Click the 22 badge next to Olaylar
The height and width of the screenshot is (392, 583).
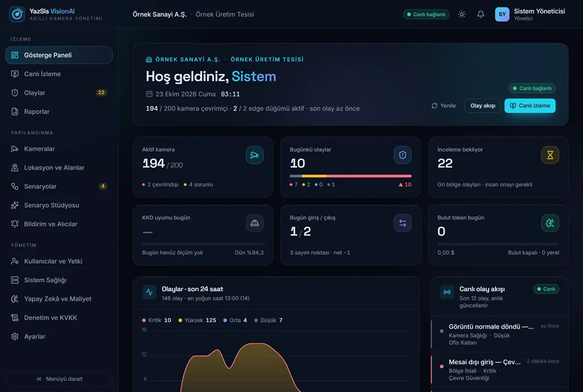click(101, 92)
